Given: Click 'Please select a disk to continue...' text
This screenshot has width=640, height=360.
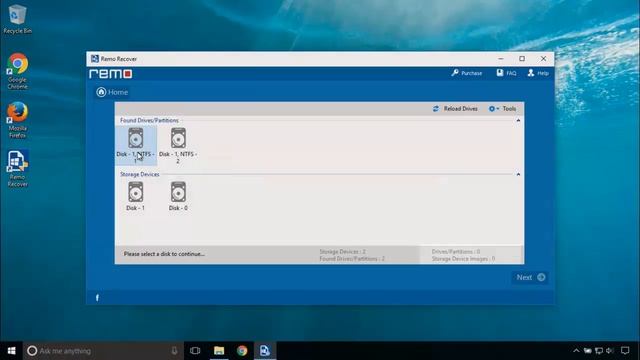Looking at the screenshot, I should click(164, 254).
